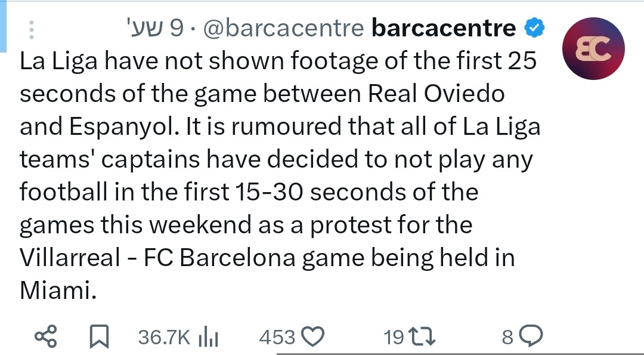Bookmark this barcacentre tweet
Image resolution: width=644 pixels, height=355 pixels.
(x=99, y=338)
